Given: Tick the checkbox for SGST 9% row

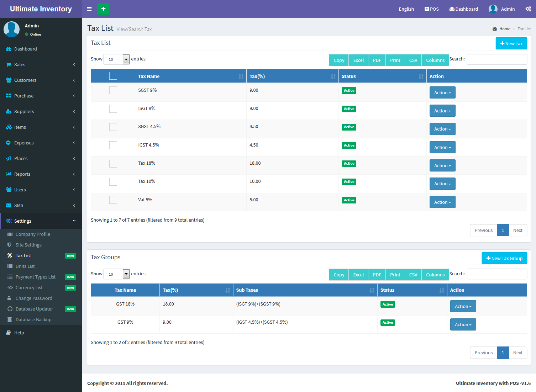Looking at the screenshot, I should (x=113, y=90).
